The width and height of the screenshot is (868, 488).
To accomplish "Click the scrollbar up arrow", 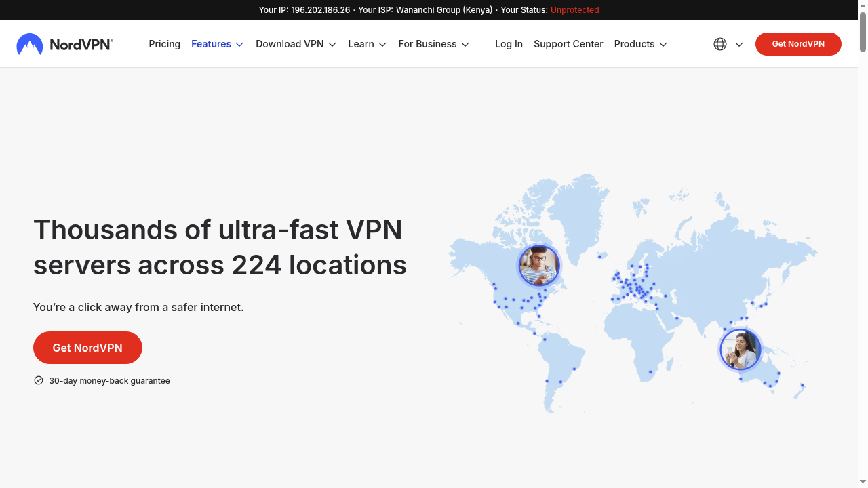I will tap(863, 5).
